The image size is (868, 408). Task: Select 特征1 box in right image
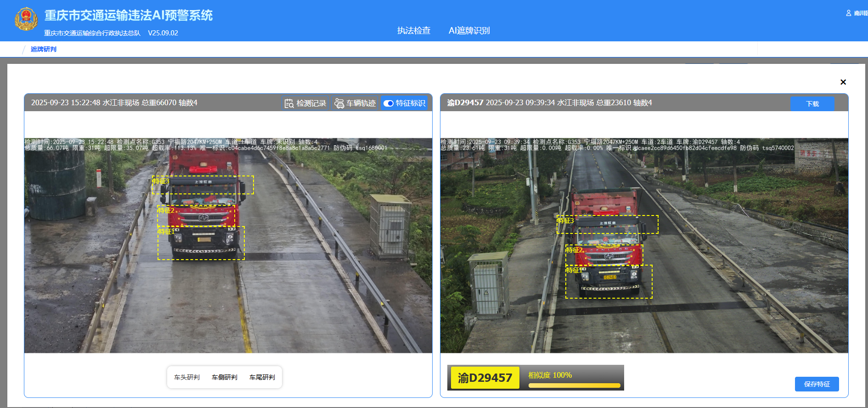pos(609,282)
